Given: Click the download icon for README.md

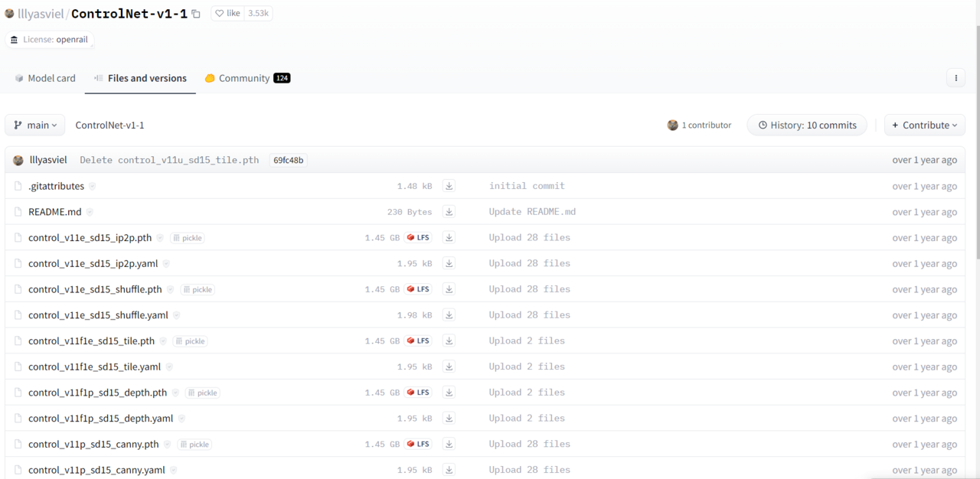Looking at the screenshot, I should [449, 212].
